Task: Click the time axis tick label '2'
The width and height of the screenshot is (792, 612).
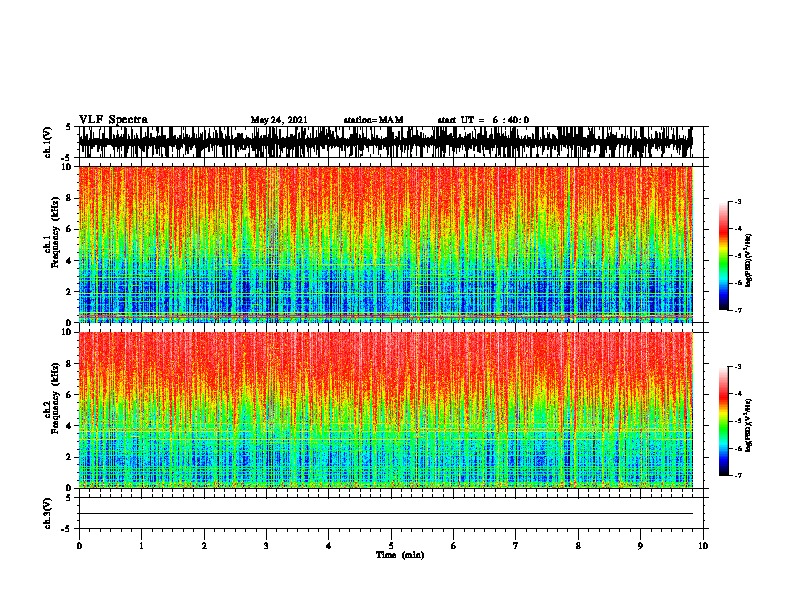Action: pyautogui.click(x=204, y=546)
